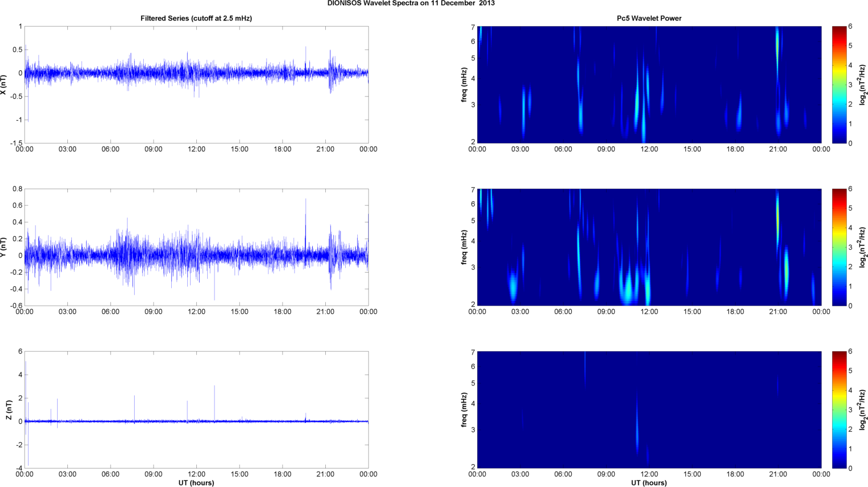Click the '0' tick at the Z colorbar base
Image resolution: width=868 pixels, height=487 pixels.
click(x=850, y=468)
